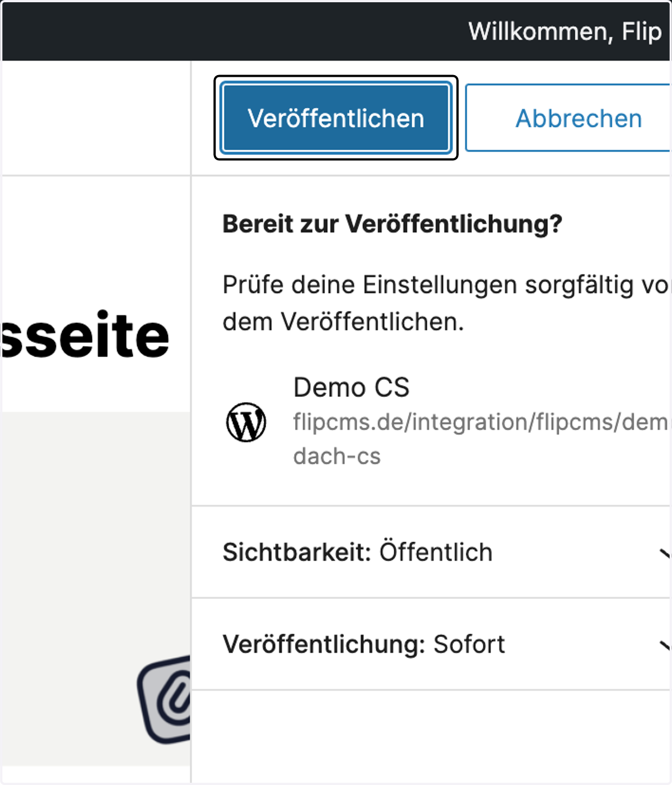Click the Bereit zur Veröffentlichung? heading
This screenshot has width=672, height=785.
(392, 224)
